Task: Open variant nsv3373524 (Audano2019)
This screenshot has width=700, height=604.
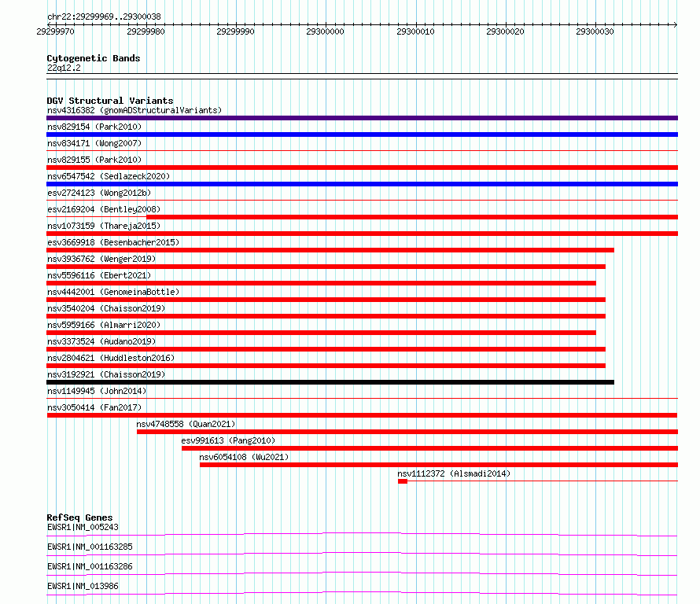Action: point(101,341)
